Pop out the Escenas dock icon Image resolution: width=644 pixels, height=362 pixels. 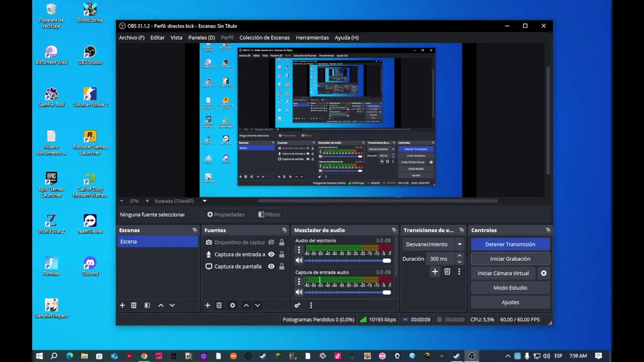195,230
